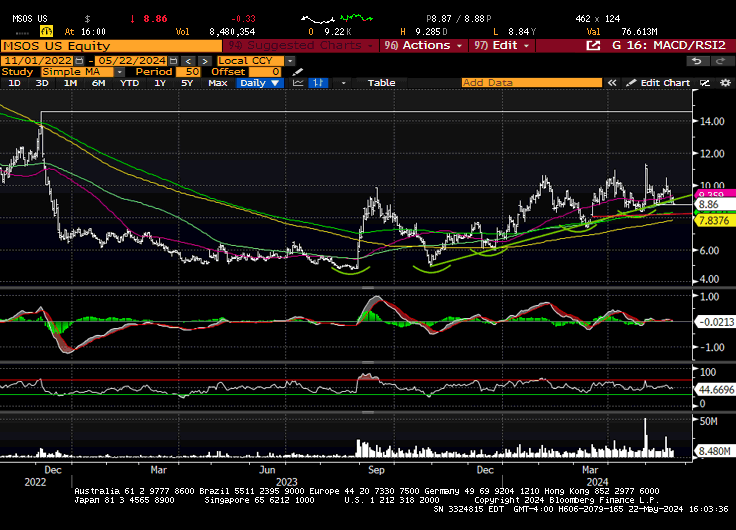Open the Local CCY currency dropdown arrow
The image size is (736, 530).
(290, 61)
